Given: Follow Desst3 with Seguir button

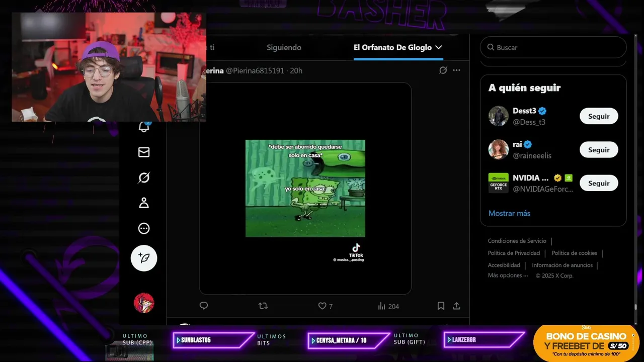Looking at the screenshot, I should (x=599, y=116).
